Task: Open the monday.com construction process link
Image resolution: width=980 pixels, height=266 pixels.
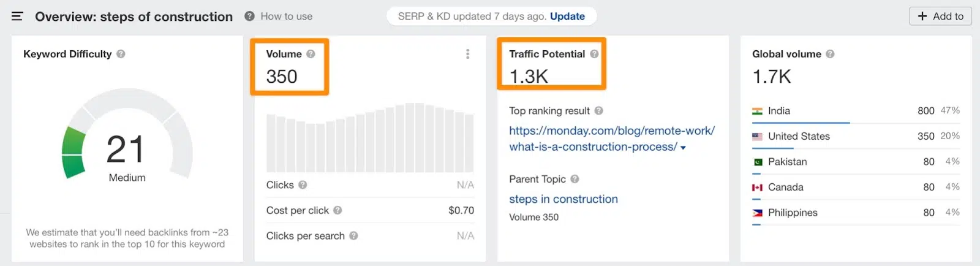Action: click(611, 139)
